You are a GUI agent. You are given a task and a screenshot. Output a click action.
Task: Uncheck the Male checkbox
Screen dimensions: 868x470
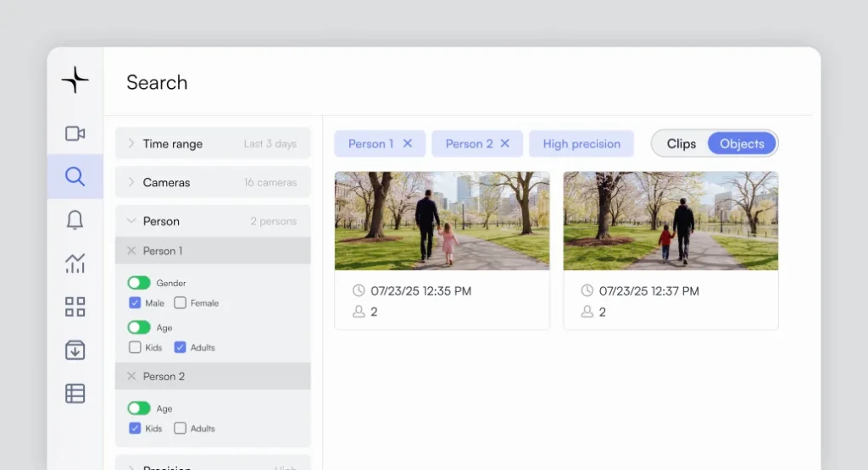pos(135,303)
